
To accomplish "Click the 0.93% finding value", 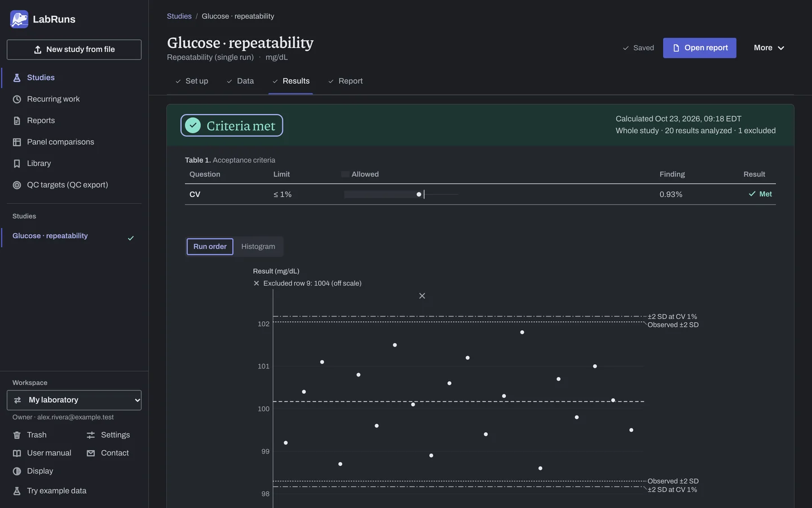I will pos(671,195).
